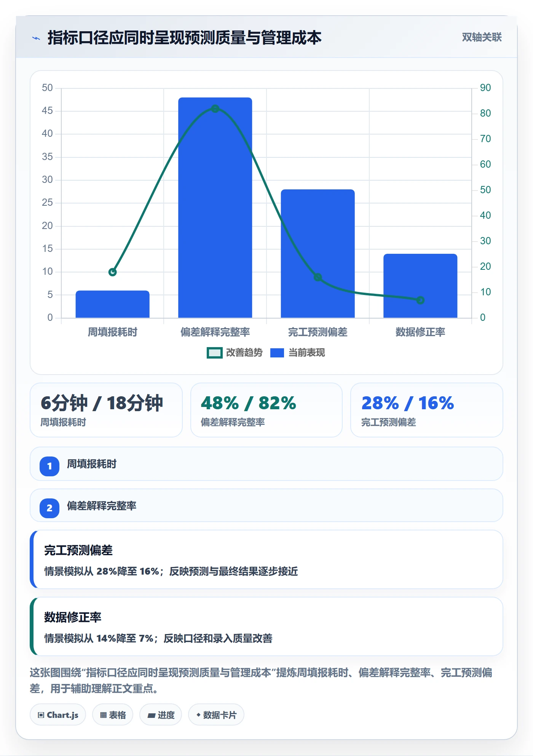Click the 偏差解释完整率 x-axis label
The image size is (533, 756).
[x=215, y=332]
